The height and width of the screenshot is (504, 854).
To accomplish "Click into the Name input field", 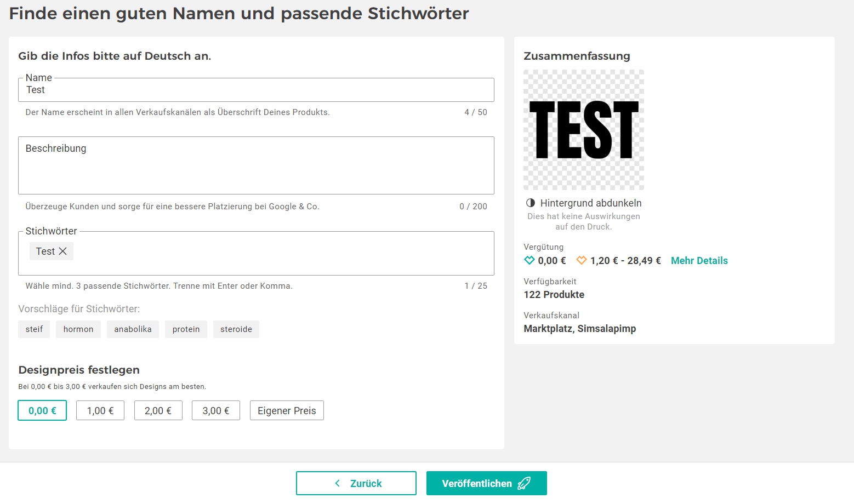I will [x=256, y=90].
